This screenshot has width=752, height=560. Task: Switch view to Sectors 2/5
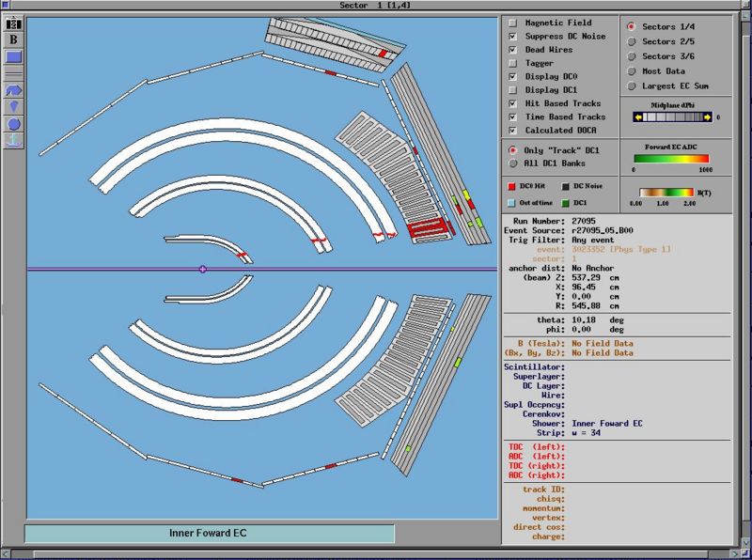[x=632, y=41]
